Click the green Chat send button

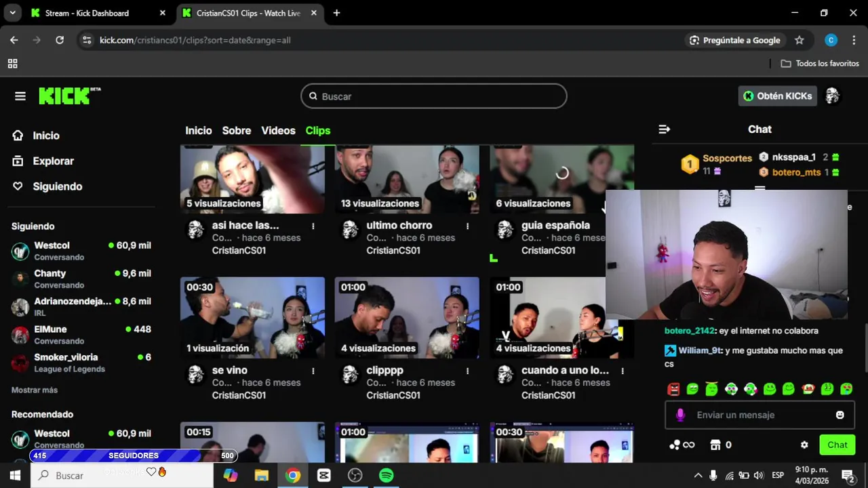point(837,445)
